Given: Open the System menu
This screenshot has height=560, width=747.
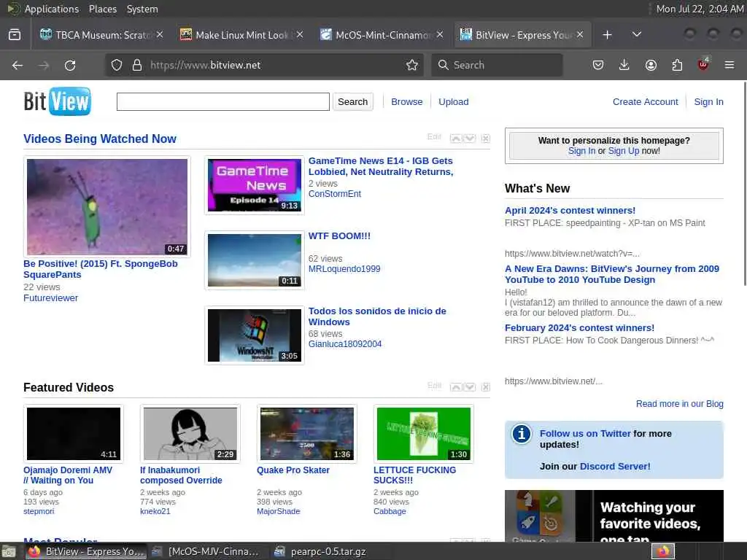Looking at the screenshot, I should (x=142, y=9).
